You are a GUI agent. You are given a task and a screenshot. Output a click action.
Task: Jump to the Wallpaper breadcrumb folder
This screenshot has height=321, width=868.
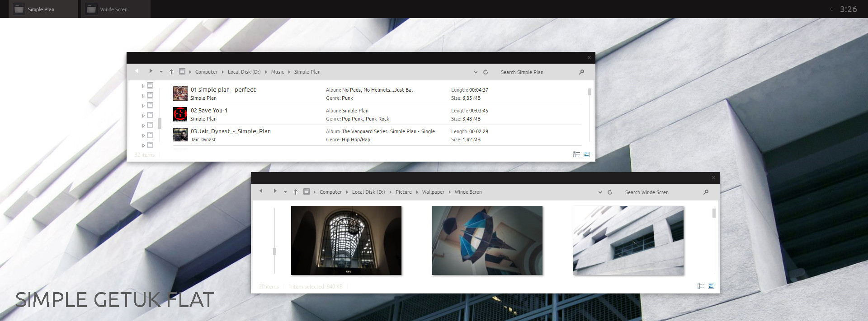(x=433, y=192)
